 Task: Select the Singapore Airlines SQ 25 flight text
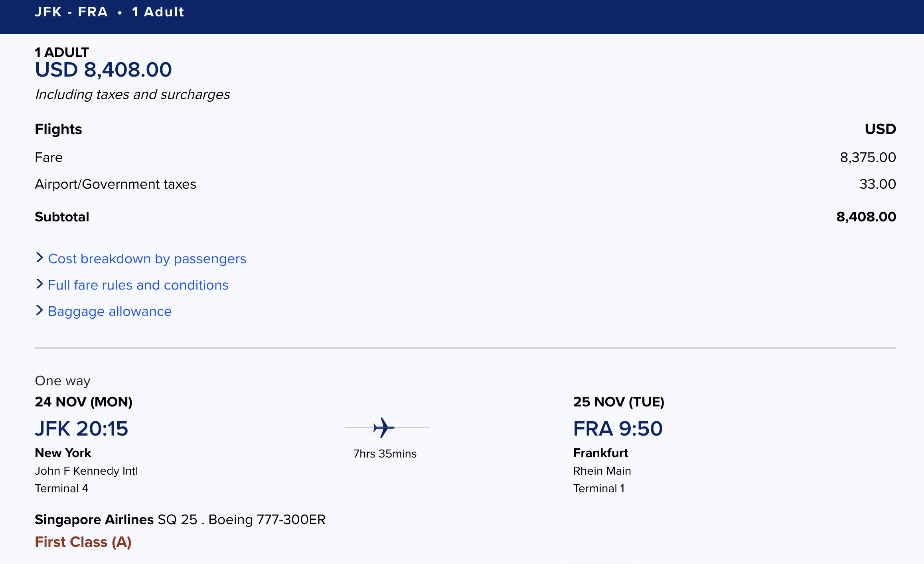[x=180, y=519]
